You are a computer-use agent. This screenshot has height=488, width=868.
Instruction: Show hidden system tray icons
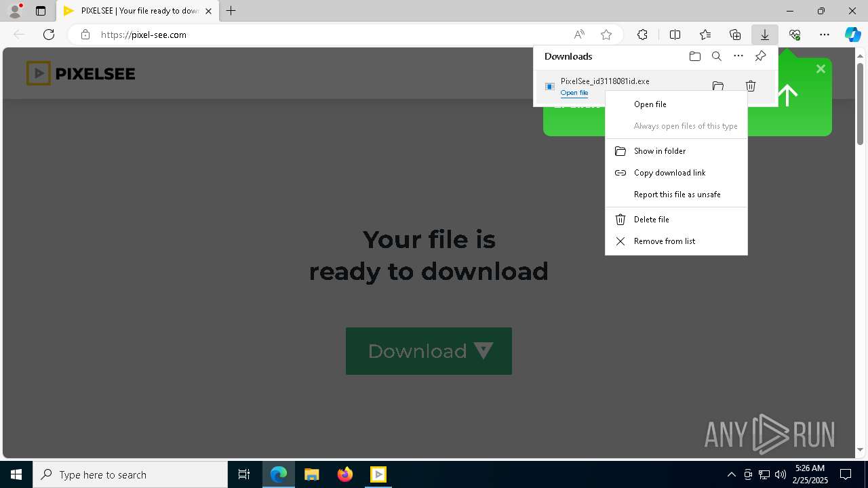click(x=731, y=474)
